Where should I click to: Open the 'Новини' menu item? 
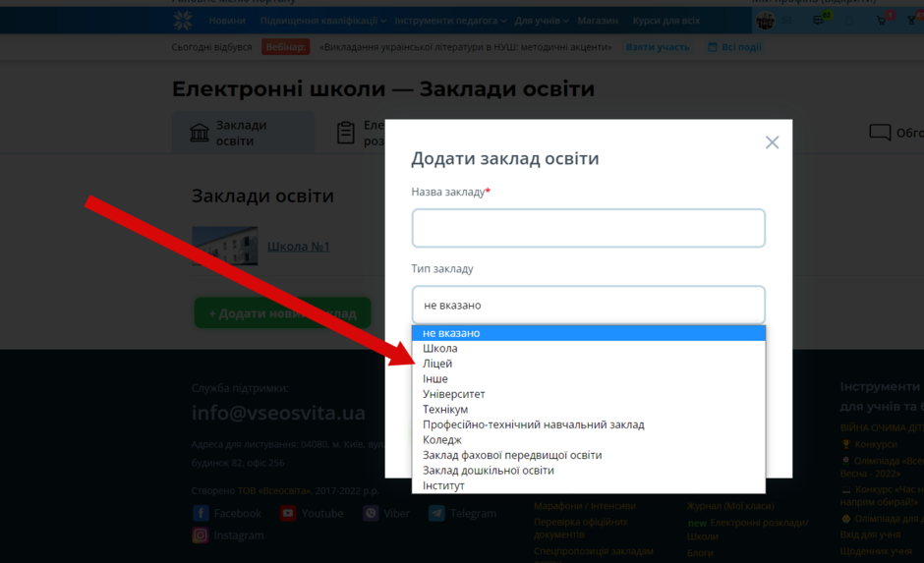(227, 21)
